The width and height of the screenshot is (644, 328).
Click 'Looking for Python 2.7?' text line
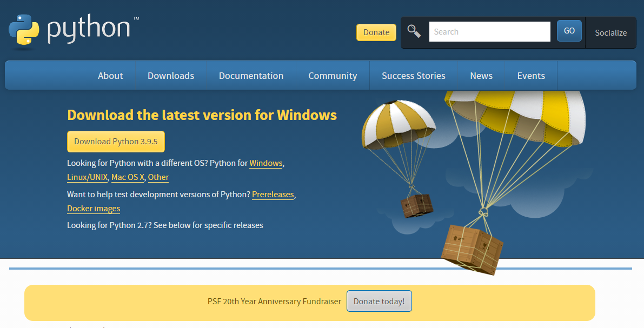click(x=165, y=225)
